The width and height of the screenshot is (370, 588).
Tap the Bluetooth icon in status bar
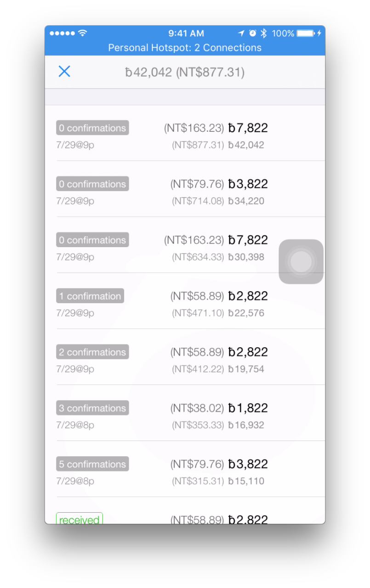pyautogui.click(x=263, y=34)
